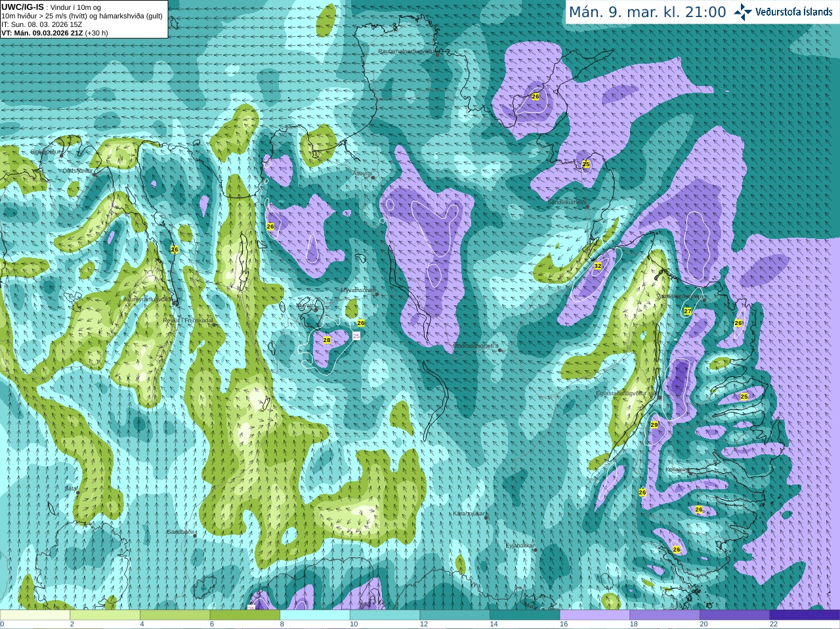Click the Möðrudalsöræfi II station label
840x629 pixels.
[x=476, y=345]
